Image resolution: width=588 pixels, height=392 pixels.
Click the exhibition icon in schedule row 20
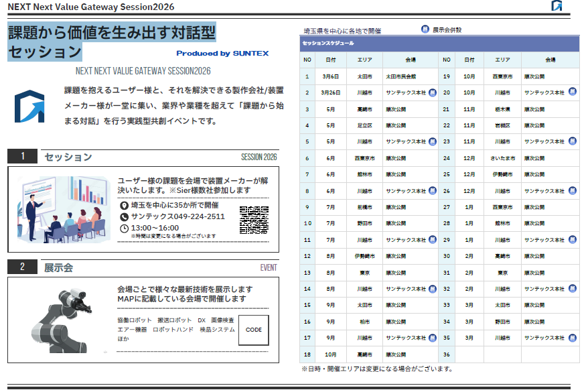[573, 92]
